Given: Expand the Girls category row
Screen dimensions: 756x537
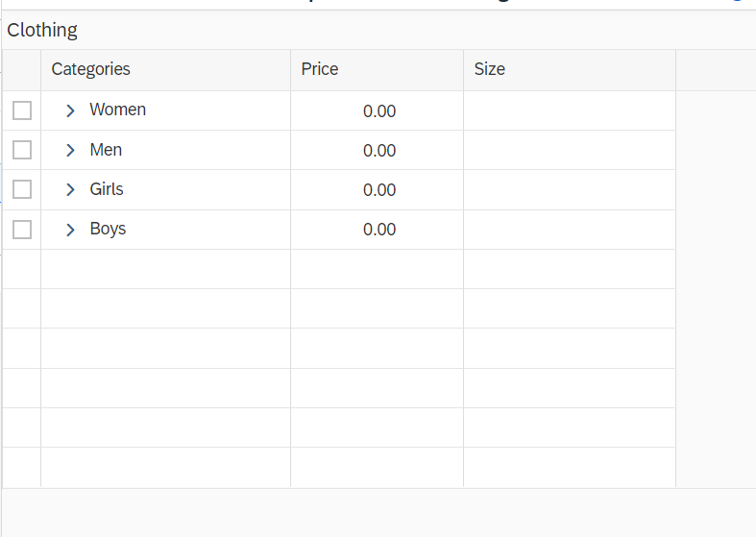Looking at the screenshot, I should click(70, 189).
